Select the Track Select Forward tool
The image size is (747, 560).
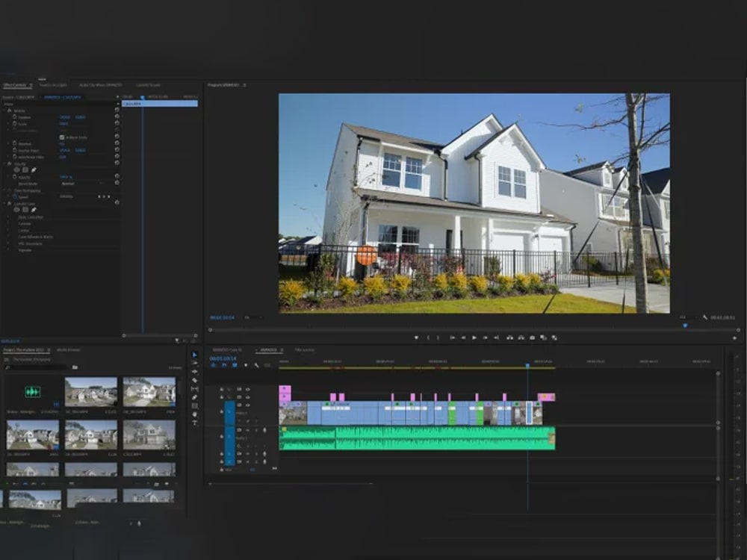click(194, 364)
